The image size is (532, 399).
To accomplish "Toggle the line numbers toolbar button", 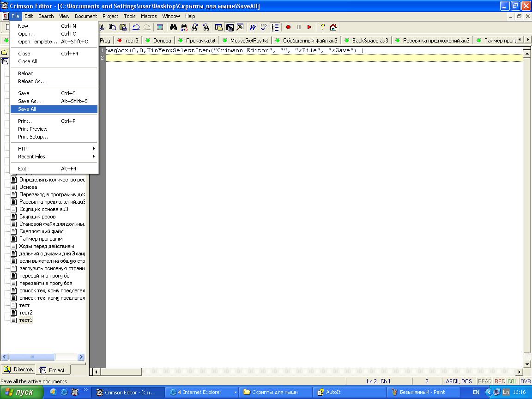I will tap(275, 27).
